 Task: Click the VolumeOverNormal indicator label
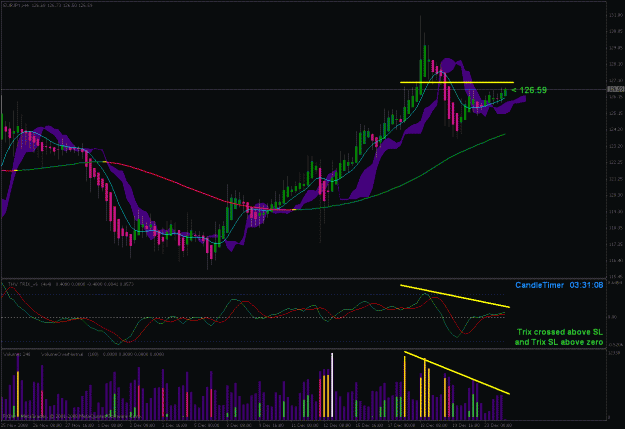pyautogui.click(x=102, y=354)
